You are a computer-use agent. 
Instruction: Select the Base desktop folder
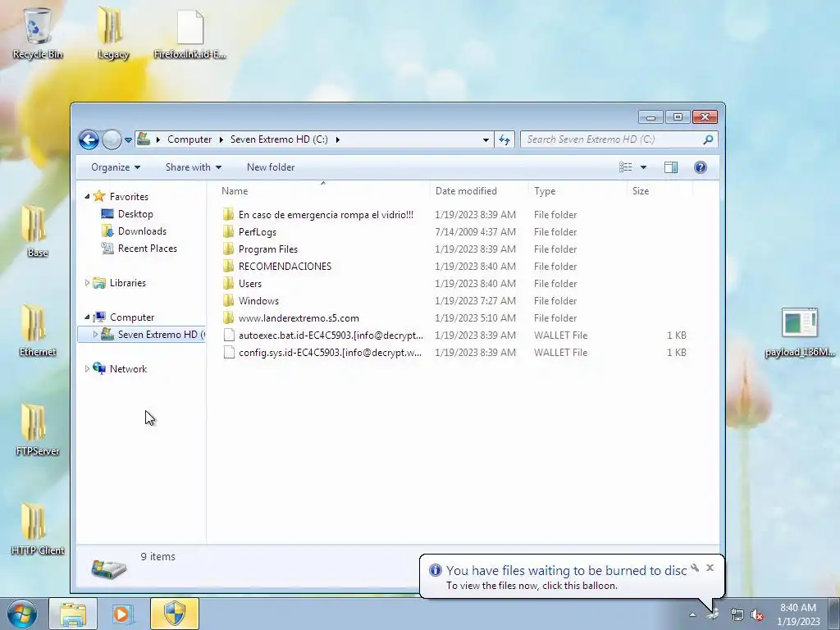coord(36,231)
